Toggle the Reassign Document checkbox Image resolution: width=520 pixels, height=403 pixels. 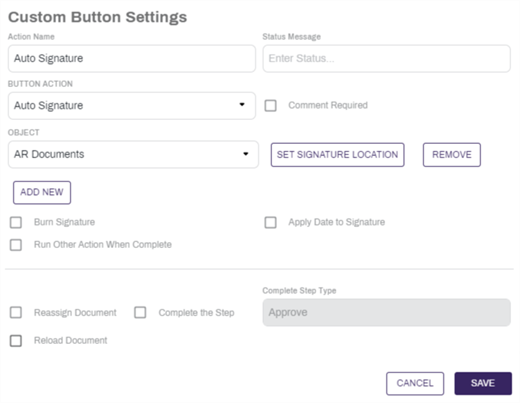[x=16, y=313]
